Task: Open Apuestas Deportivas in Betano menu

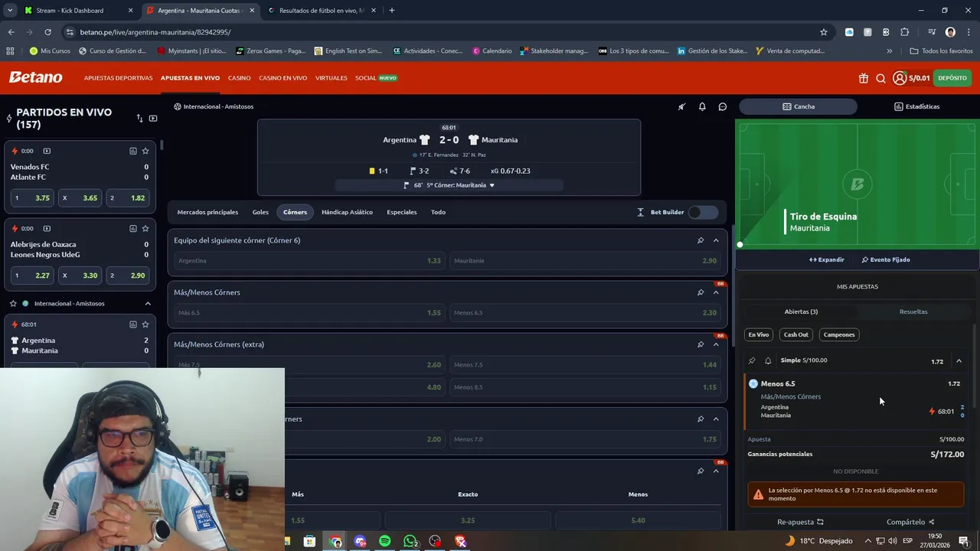Action: [x=118, y=78]
